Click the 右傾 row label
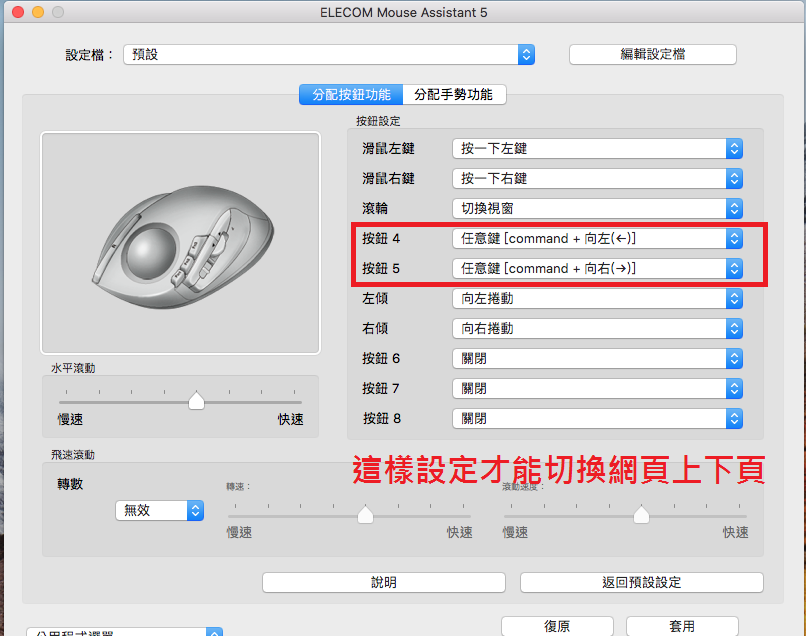806x636 pixels. coord(375,329)
